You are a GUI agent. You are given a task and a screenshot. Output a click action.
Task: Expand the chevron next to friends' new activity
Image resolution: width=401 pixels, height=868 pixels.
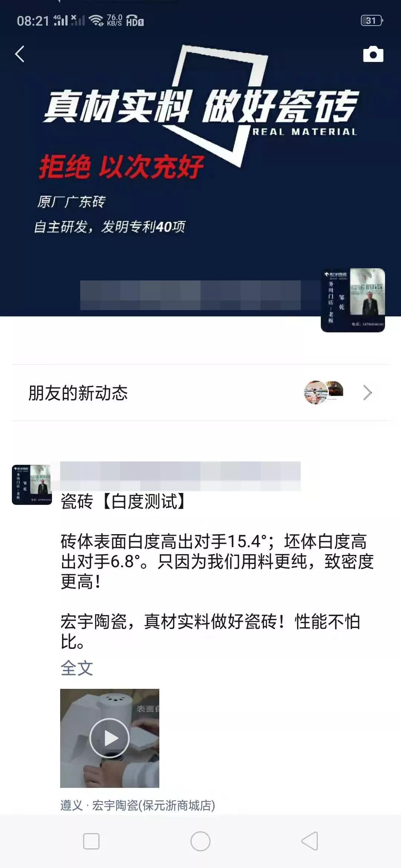(367, 393)
